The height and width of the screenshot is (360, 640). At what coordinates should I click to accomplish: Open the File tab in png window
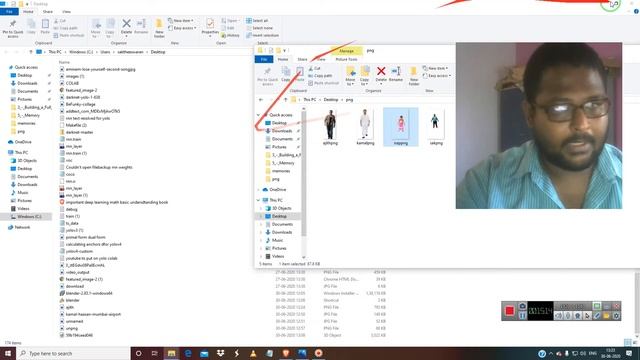click(x=264, y=59)
